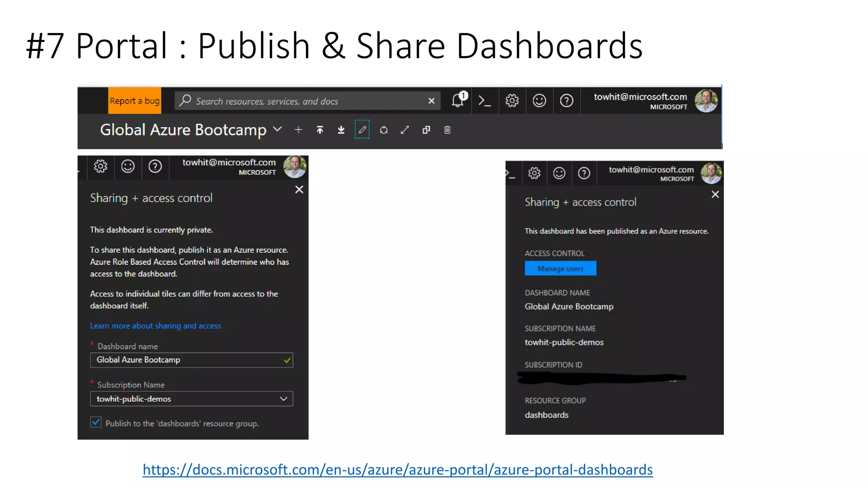Enter full screen with the diagonal arrows icon

coord(405,130)
